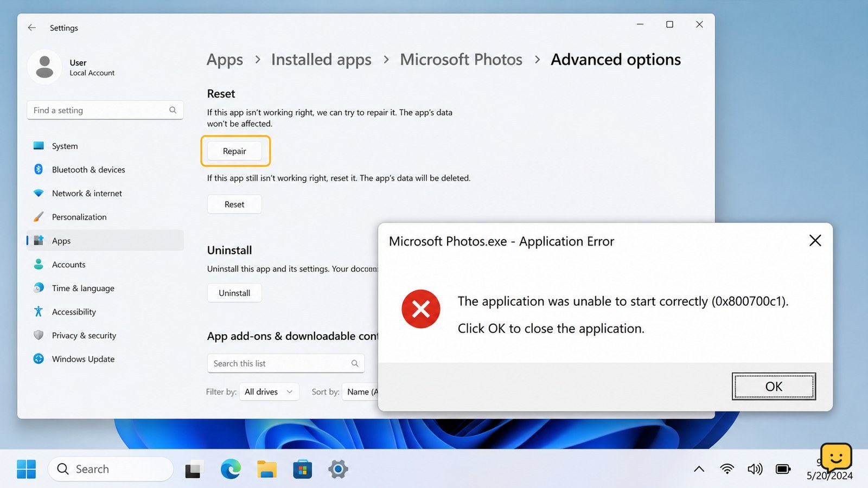Click the Microsoft Photos breadcrumb
This screenshot has width=868, height=488.
(461, 60)
